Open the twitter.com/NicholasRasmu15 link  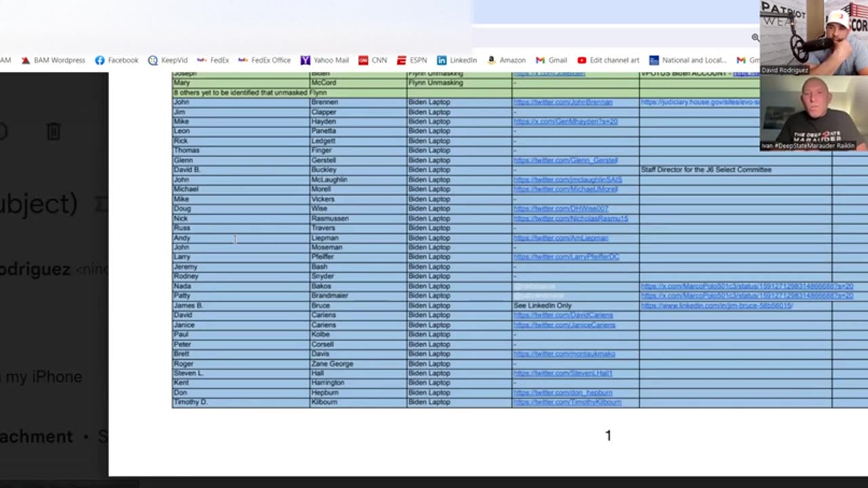571,218
